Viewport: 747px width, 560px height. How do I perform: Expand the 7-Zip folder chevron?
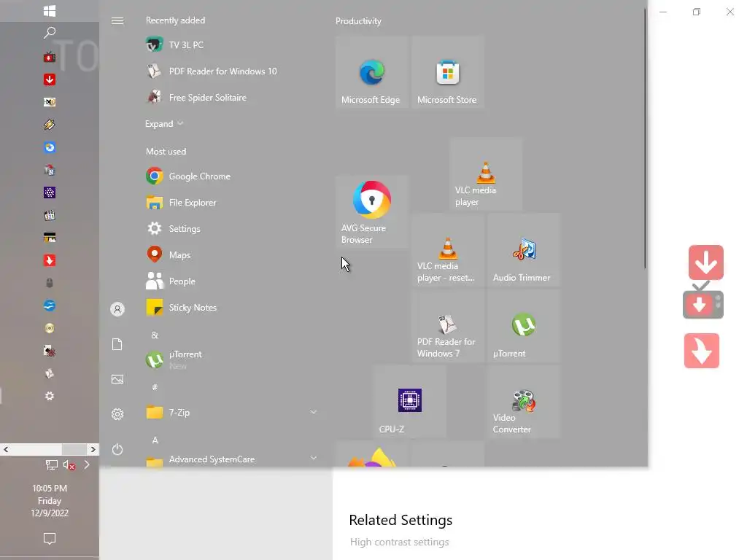pos(313,412)
